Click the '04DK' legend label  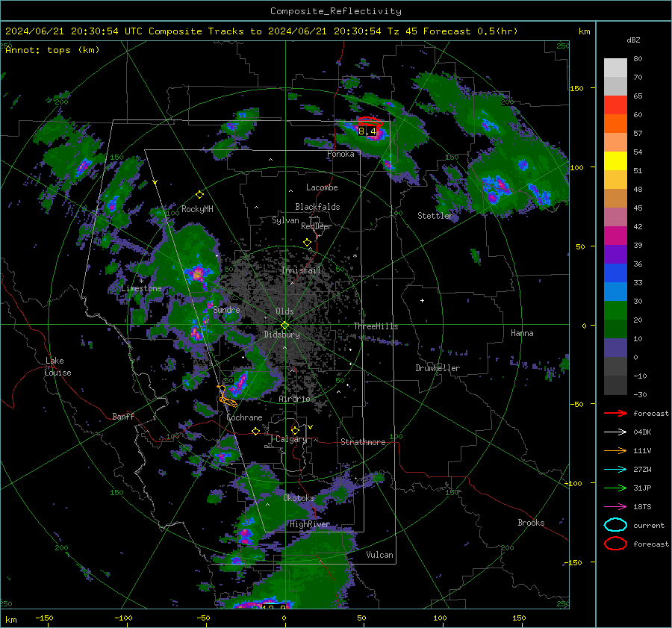click(x=642, y=432)
